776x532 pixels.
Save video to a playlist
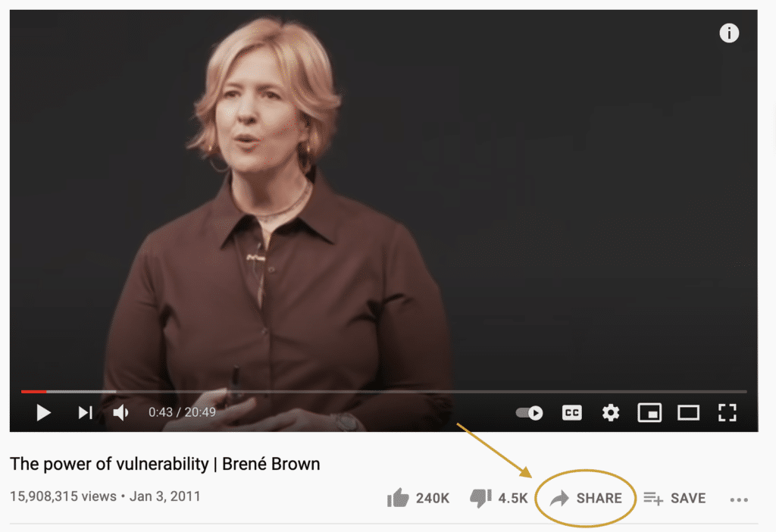point(674,498)
